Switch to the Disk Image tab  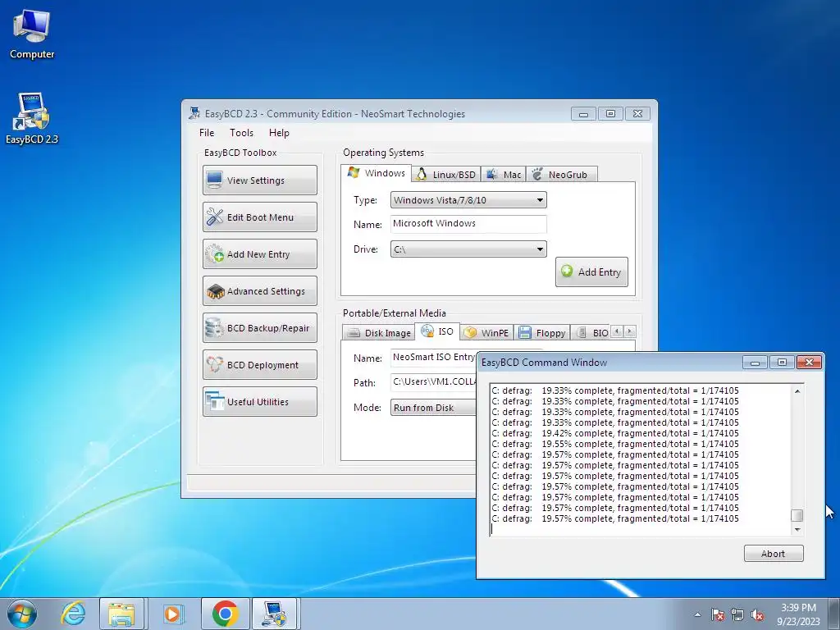tap(379, 333)
